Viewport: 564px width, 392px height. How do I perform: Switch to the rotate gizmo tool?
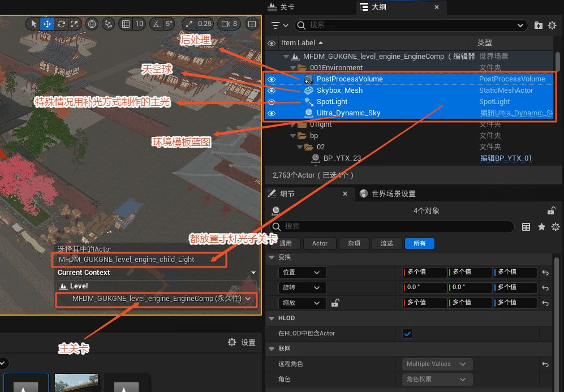tap(61, 24)
